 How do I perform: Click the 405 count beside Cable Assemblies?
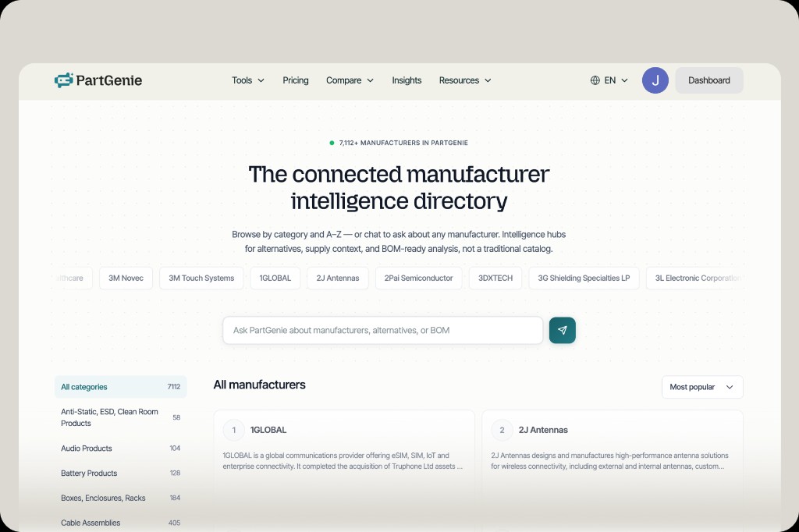click(174, 523)
